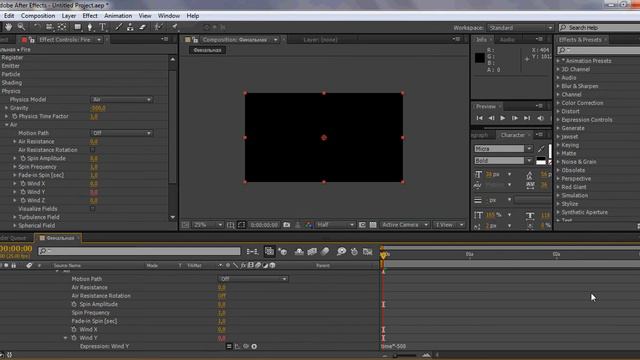
Task: Toggle Visualize Fields checkbox
Action: click(93, 209)
